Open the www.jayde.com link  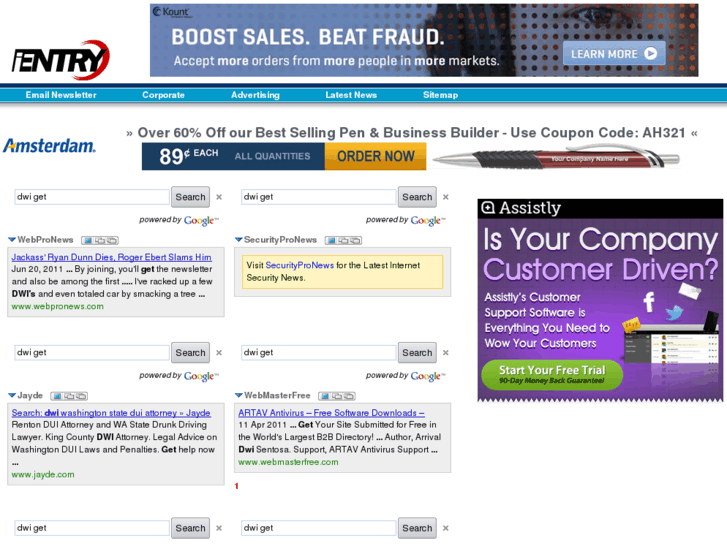tap(43, 474)
